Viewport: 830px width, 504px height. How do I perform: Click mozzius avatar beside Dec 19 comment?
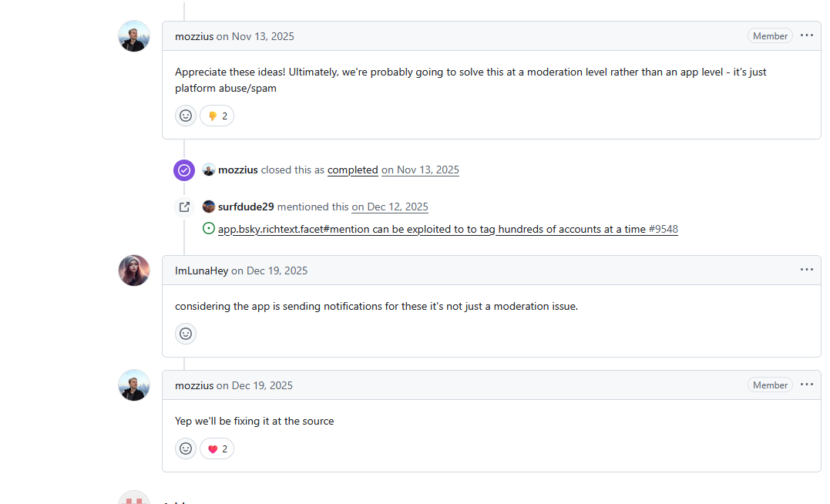click(134, 385)
